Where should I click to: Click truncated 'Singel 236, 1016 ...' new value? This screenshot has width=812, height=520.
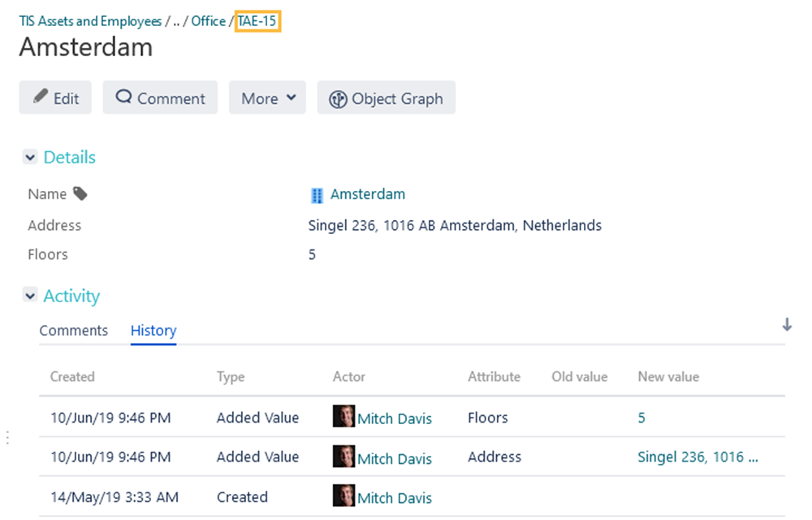[x=698, y=457]
